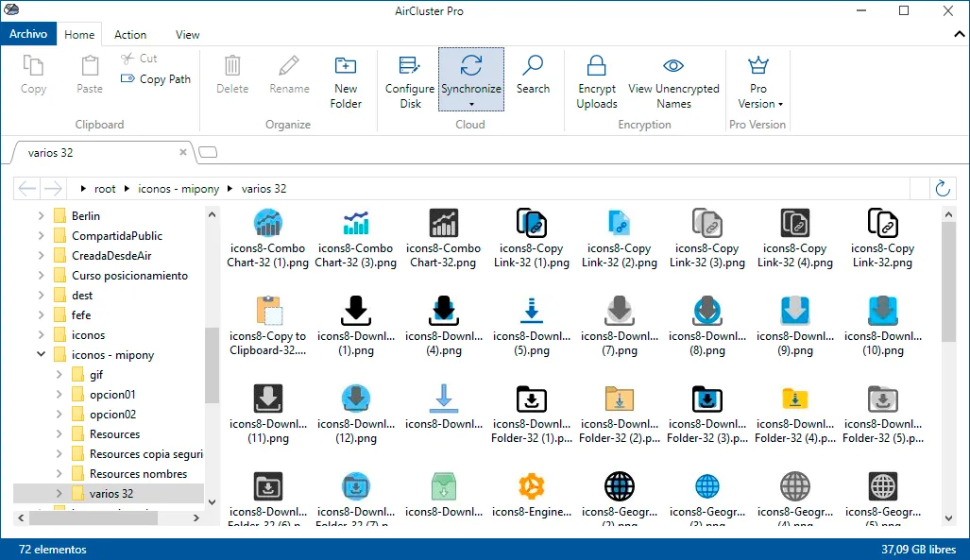Toggle View Unencrypted Names eye icon

click(673, 65)
